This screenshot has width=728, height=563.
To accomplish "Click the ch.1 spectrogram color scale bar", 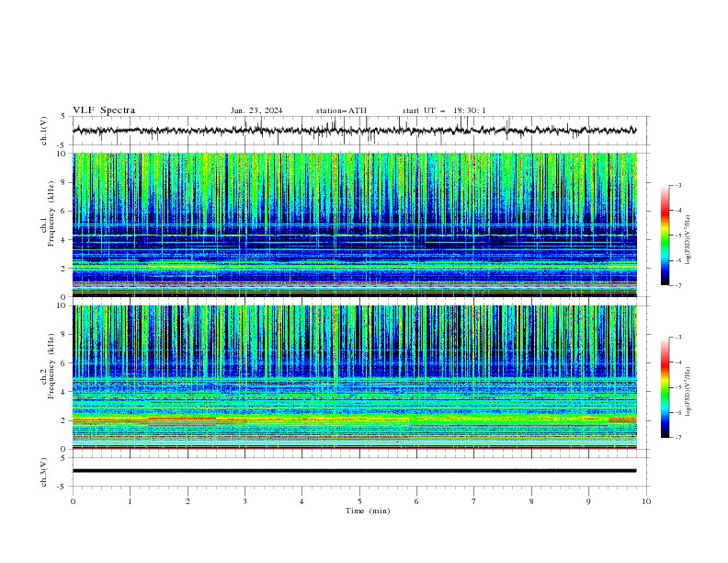I will point(665,236).
